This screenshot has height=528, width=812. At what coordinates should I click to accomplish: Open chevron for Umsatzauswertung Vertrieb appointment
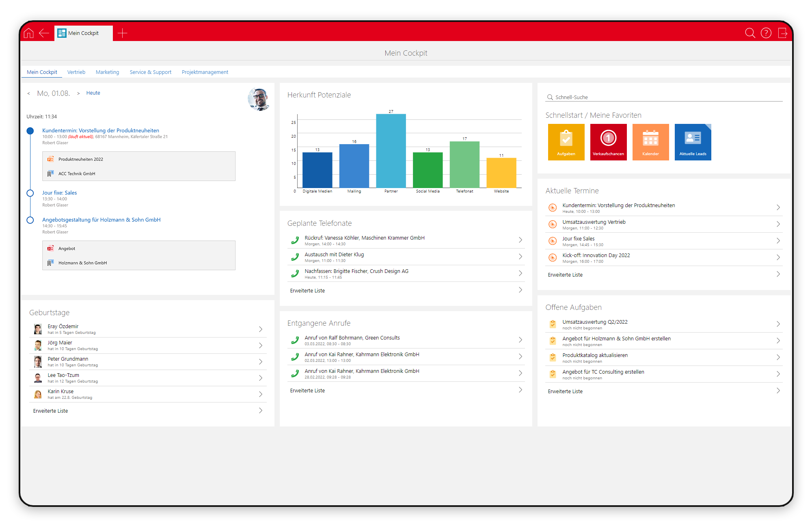(x=778, y=224)
